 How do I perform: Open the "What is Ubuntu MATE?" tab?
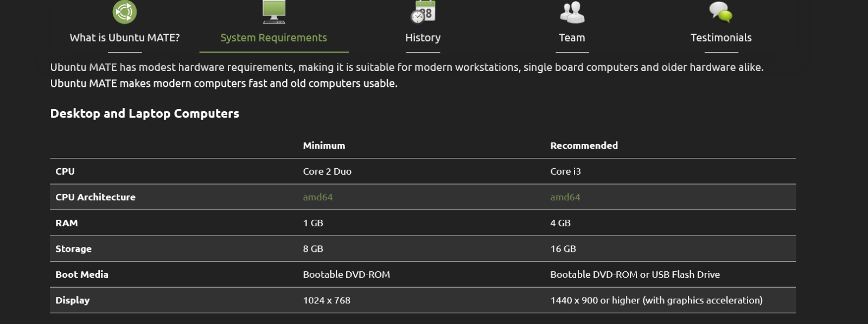[x=125, y=37]
